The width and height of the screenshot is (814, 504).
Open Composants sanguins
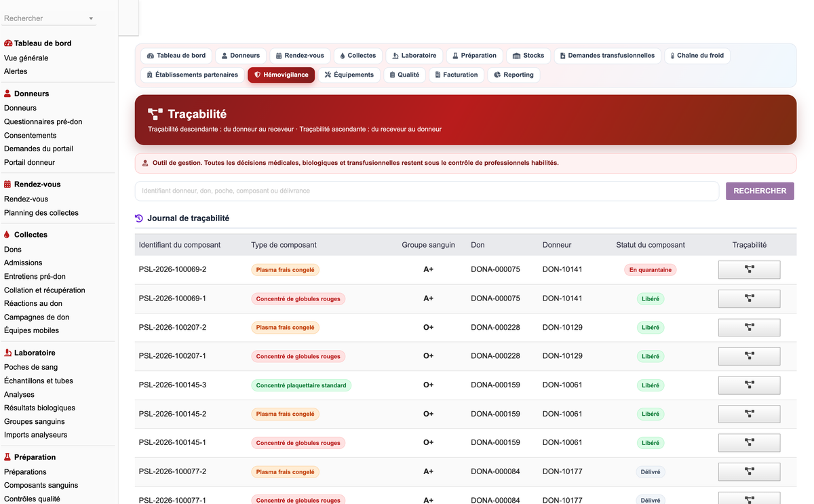(x=41, y=486)
